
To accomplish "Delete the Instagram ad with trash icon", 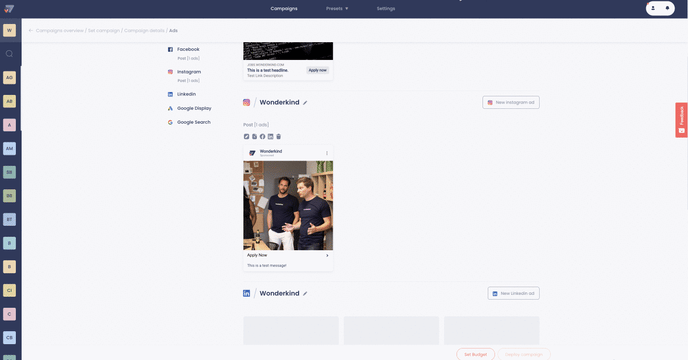I will [x=279, y=137].
